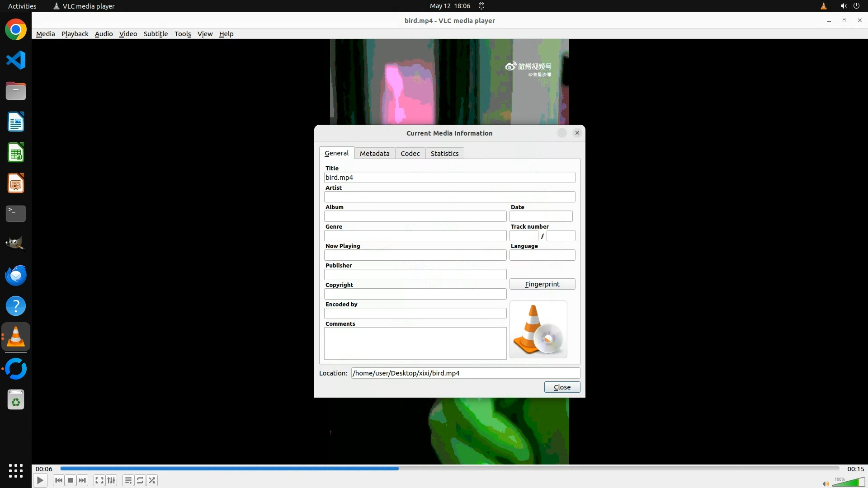Toggle fullscreen video mode

tap(99, 480)
